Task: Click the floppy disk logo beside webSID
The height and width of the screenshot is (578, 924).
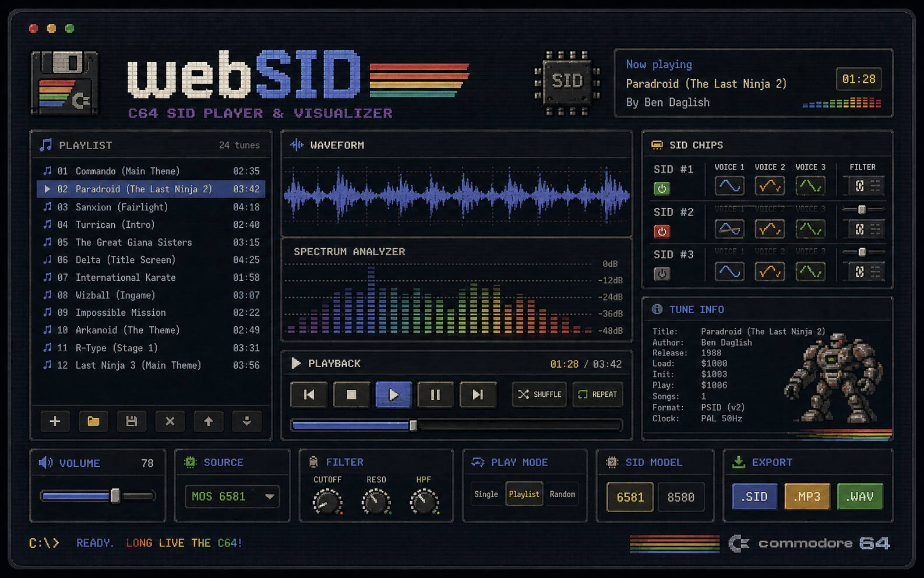Action: tap(65, 83)
